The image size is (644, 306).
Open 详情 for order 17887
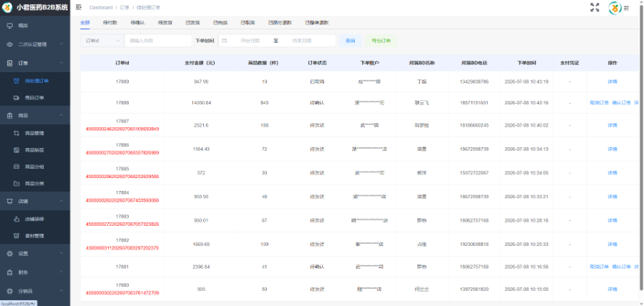[613, 125]
